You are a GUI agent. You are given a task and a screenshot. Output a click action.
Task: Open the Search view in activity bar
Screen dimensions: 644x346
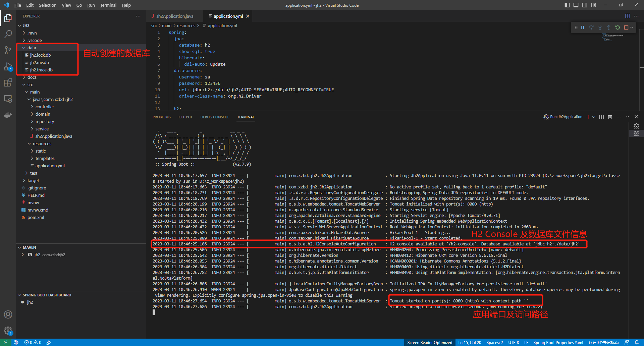coord(8,34)
